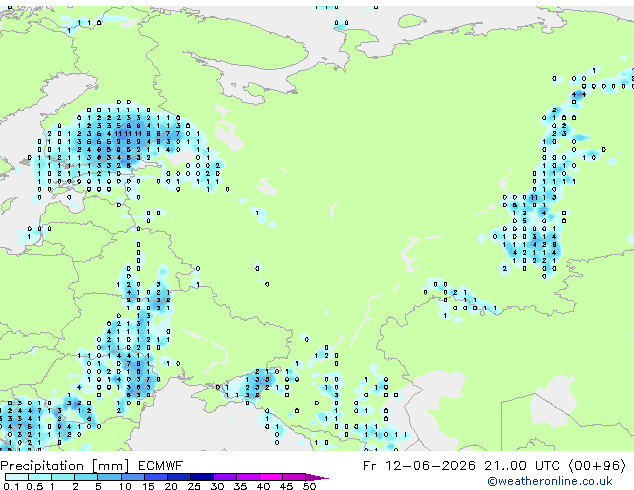Select the 30–35 mm purple legend box
The image size is (634, 490).
click(225, 477)
